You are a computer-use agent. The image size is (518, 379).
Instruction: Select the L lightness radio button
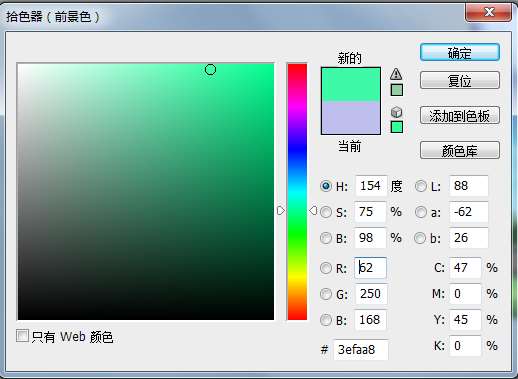pos(421,186)
